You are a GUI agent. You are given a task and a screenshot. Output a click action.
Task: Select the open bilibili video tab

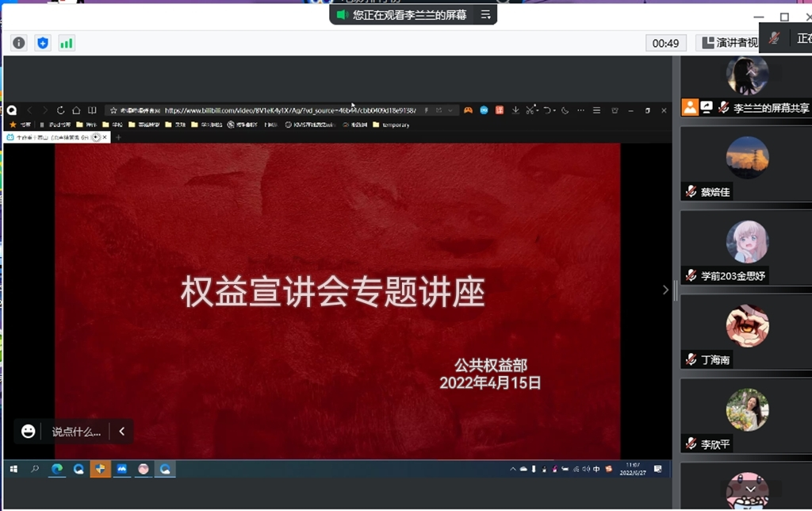tap(57, 137)
